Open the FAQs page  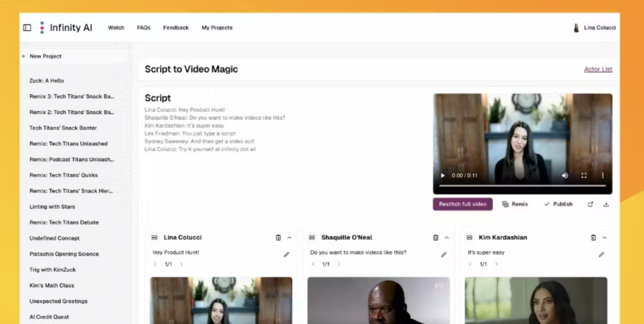pyautogui.click(x=144, y=28)
